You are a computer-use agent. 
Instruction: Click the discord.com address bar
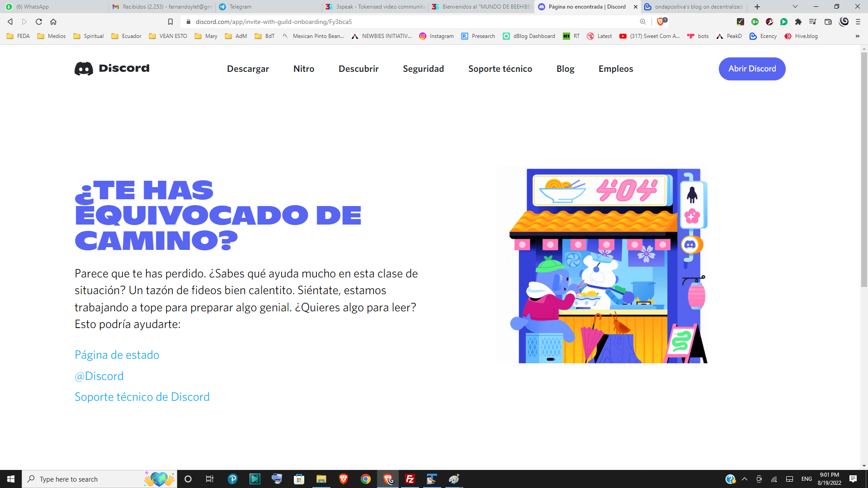point(407,22)
